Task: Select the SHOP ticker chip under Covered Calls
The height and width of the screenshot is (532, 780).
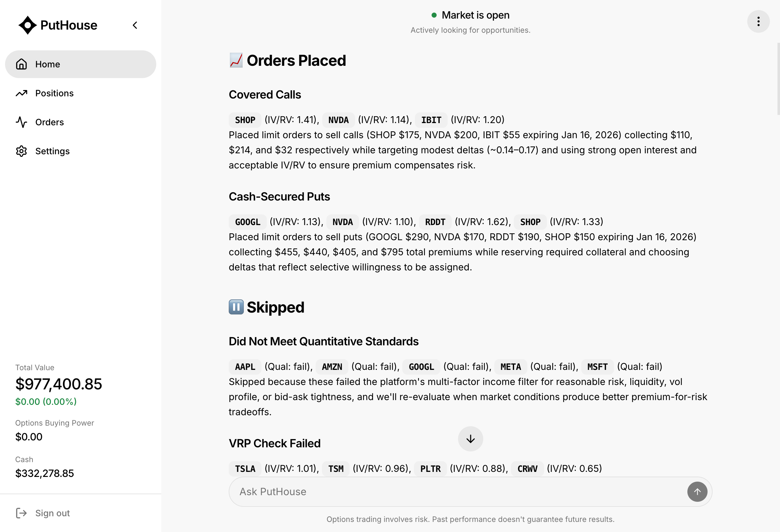Action: pos(244,120)
